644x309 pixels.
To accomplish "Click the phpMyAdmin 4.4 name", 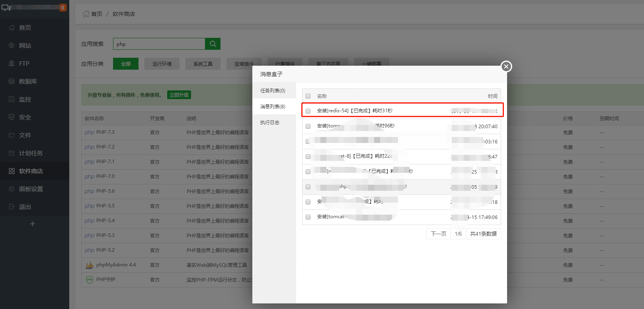I will pos(116,265).
